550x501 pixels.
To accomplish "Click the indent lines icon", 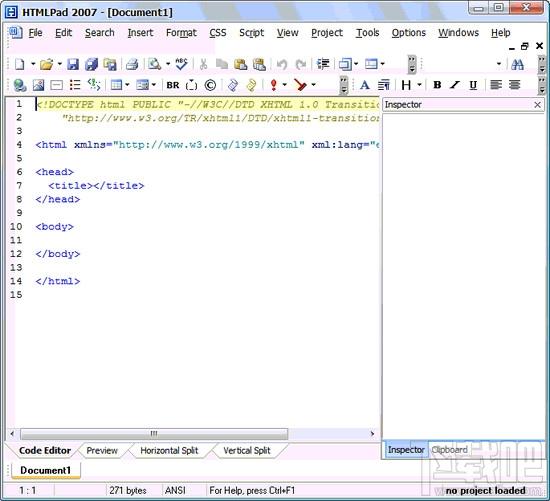I will coord(323,64).
